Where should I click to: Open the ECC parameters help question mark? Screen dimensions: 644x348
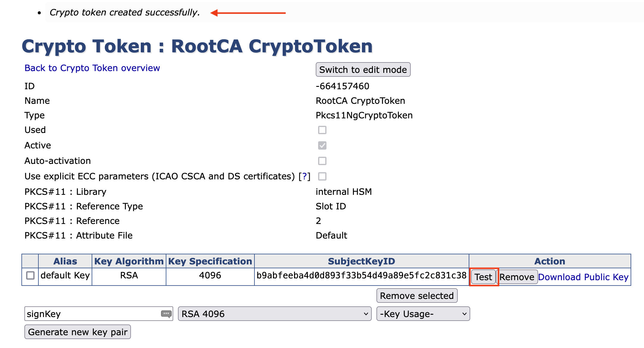click(304, 176)
